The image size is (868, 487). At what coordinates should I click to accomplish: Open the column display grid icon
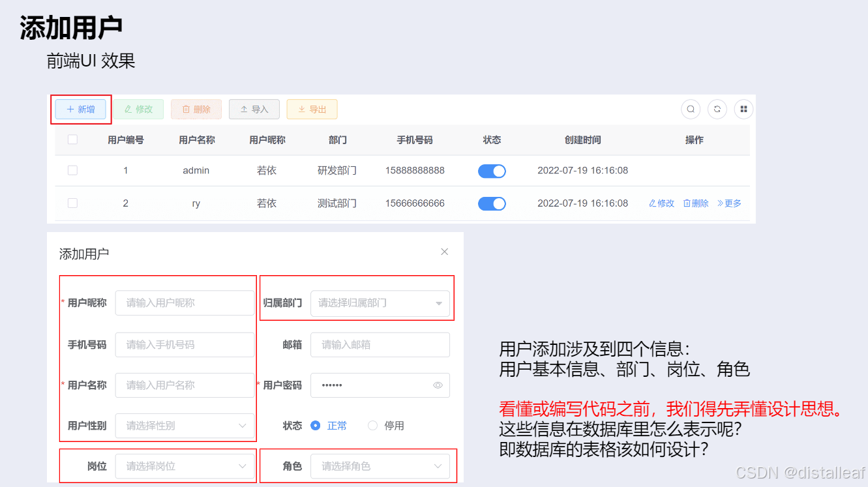click(x=743, y=109)
